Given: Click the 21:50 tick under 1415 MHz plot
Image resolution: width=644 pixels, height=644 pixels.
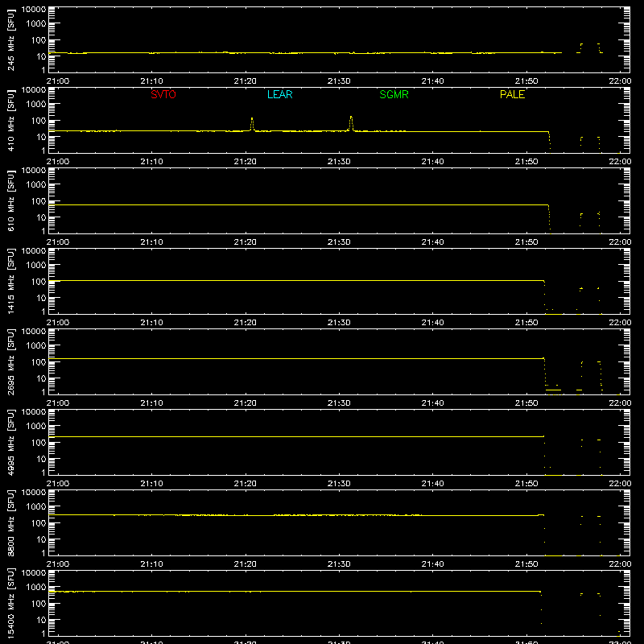Looking at the screenshot, I should [x=526, y=323].
